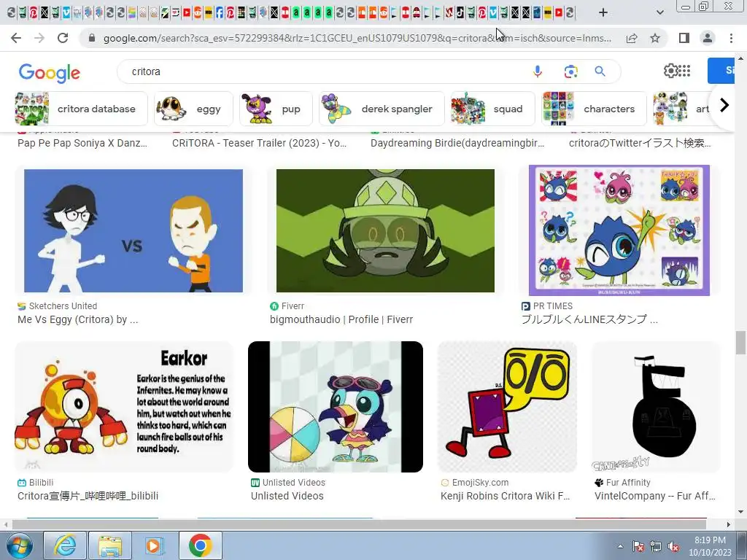
Task: Click the muted volume tray icon
Action: (673, 546)
